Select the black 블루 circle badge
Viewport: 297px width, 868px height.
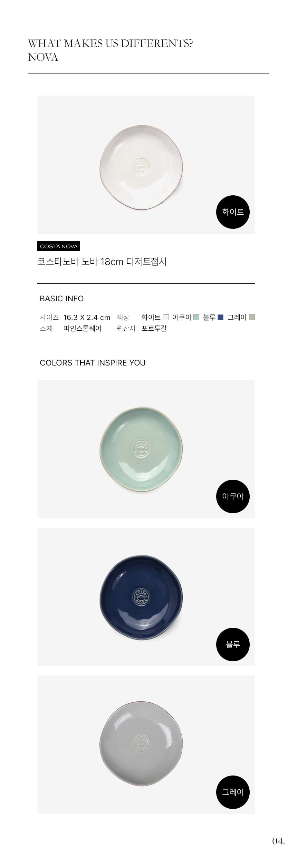click(233, 644)
